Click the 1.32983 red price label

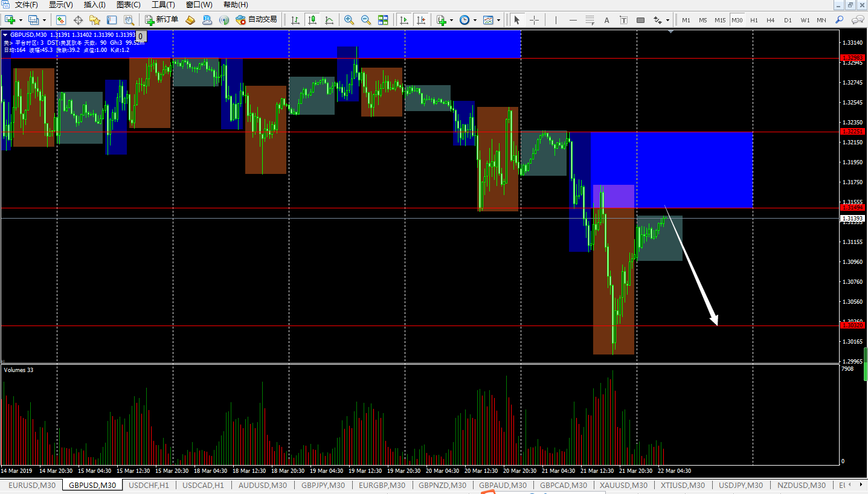[853, 58]
